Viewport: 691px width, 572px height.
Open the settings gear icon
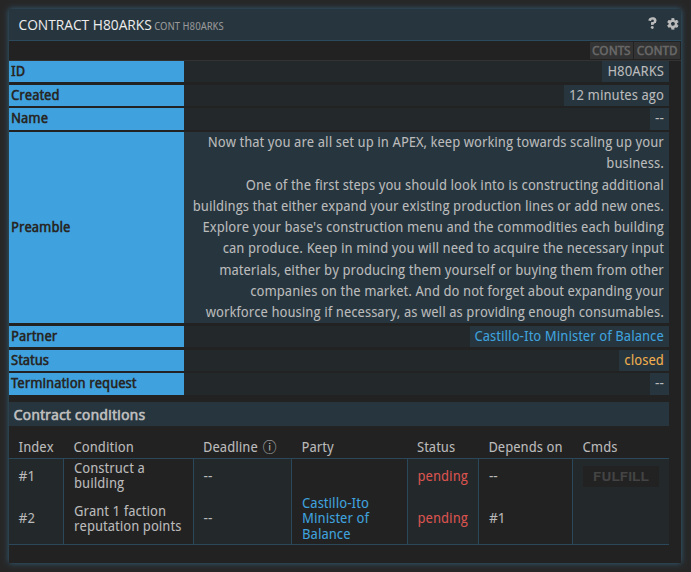672,24
